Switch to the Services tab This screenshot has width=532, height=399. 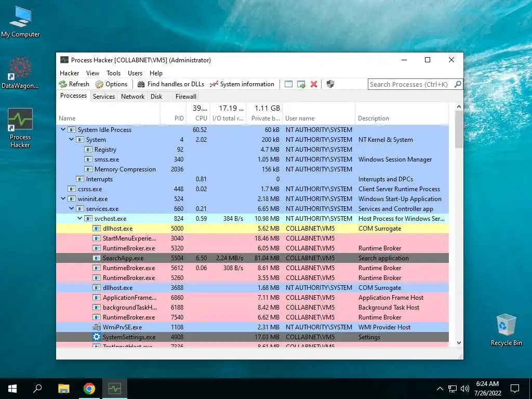coord(104,96)
